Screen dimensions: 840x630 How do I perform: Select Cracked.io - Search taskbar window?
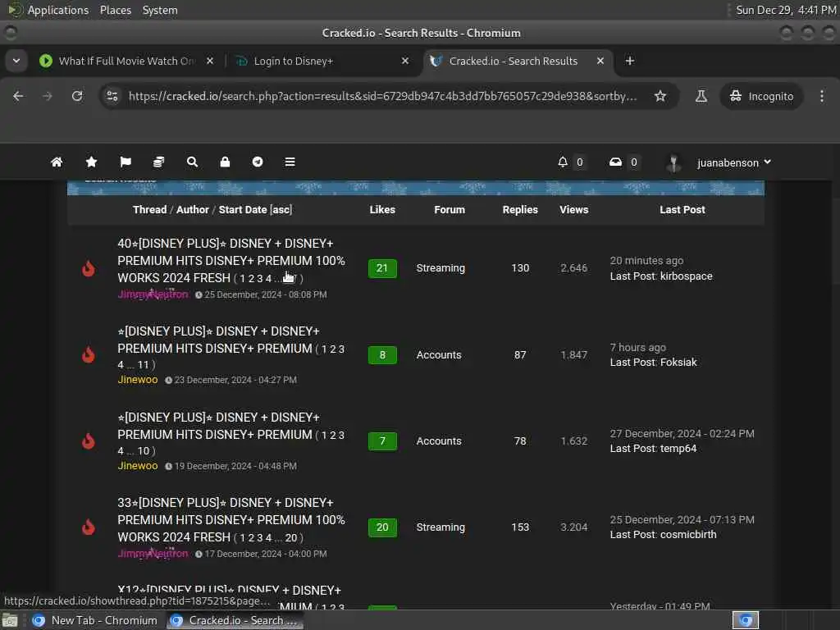coord(234,620)
